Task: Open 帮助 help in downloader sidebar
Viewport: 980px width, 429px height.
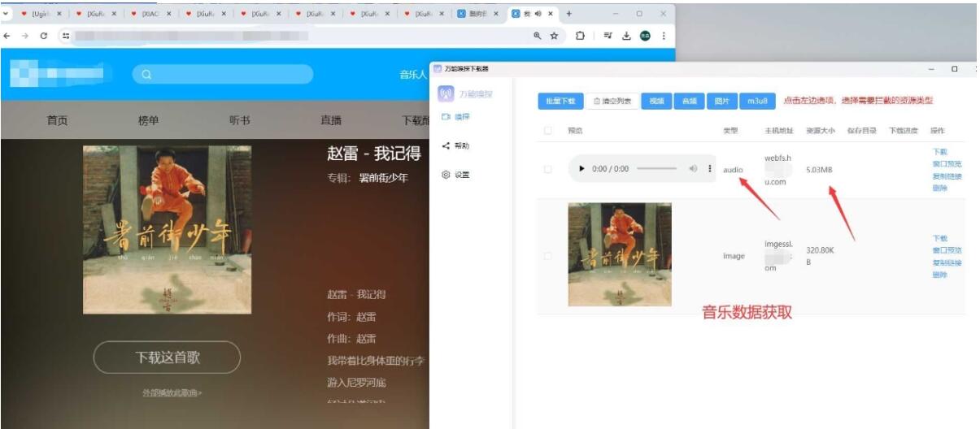Action: pos(455,146)
